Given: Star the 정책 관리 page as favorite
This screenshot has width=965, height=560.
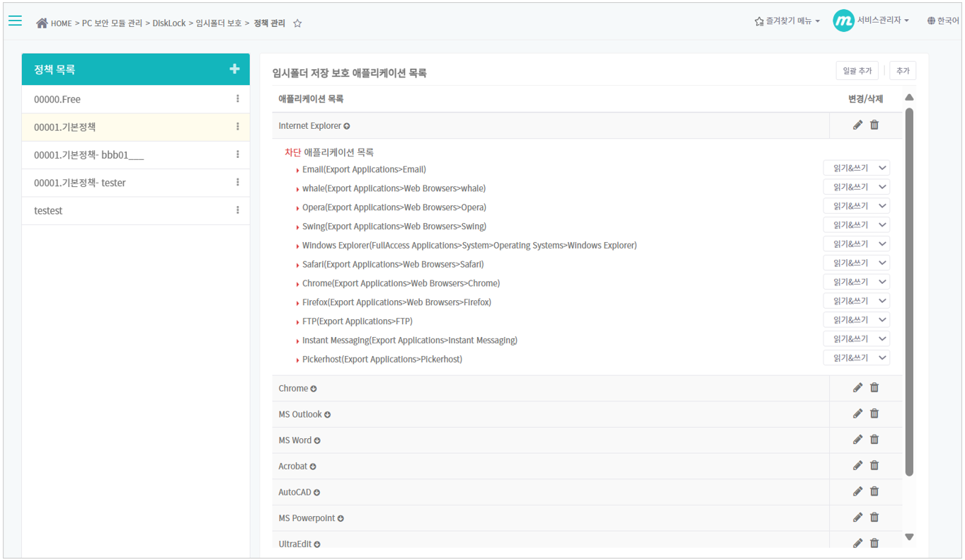Looking at the screenshot, I should [x=297, y=23].
